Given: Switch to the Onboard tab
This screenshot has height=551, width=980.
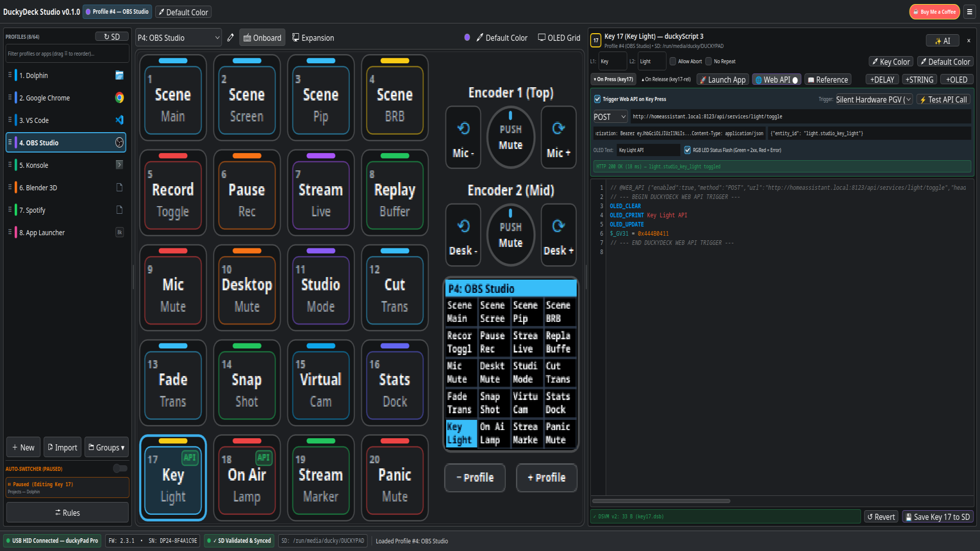Looking at the screenshot, I should 262,38.
